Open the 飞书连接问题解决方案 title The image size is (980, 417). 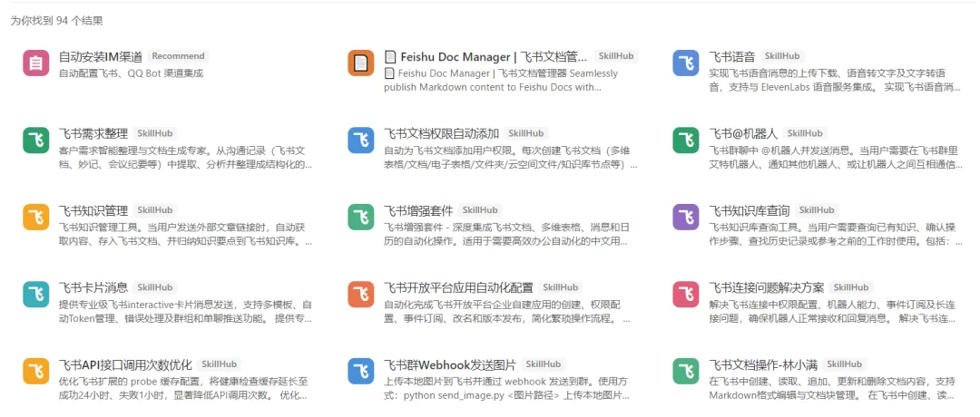[x=766, y=287]
